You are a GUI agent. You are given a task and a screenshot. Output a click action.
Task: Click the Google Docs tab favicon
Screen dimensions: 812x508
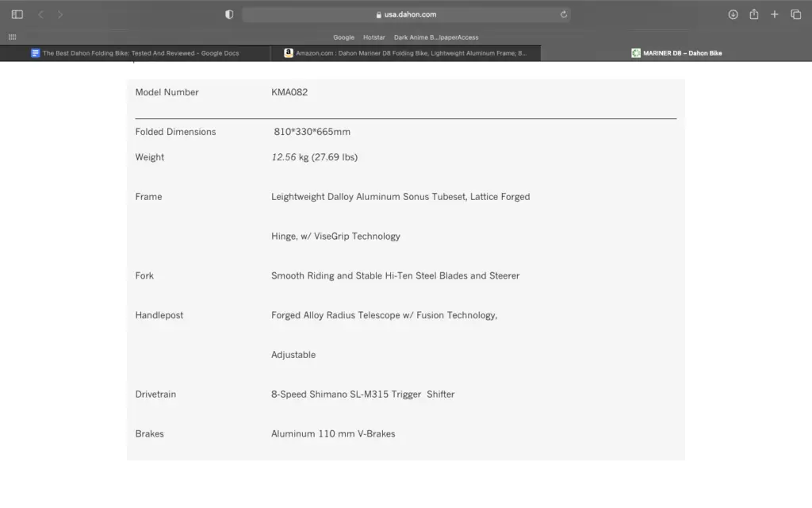pos(35,53)
